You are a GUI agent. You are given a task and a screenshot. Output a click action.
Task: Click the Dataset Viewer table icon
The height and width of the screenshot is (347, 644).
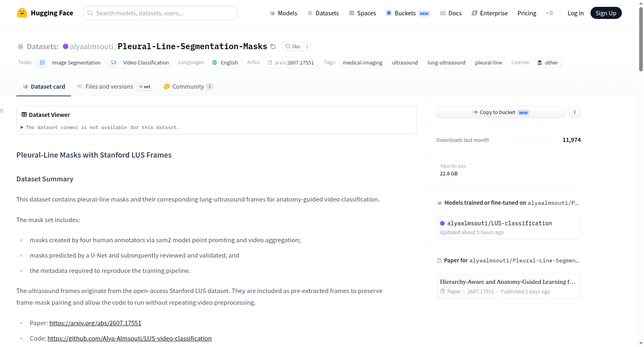[x=24, y=115]
